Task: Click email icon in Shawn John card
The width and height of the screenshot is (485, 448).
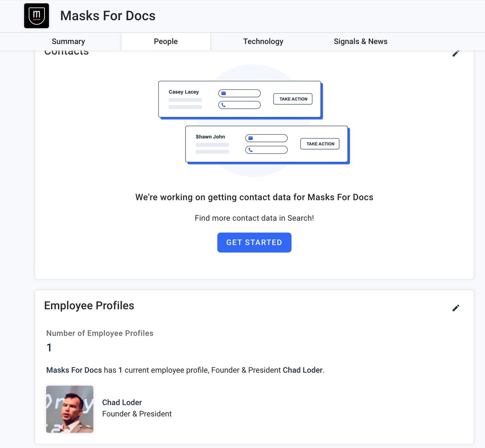Action: coord(251,138)
